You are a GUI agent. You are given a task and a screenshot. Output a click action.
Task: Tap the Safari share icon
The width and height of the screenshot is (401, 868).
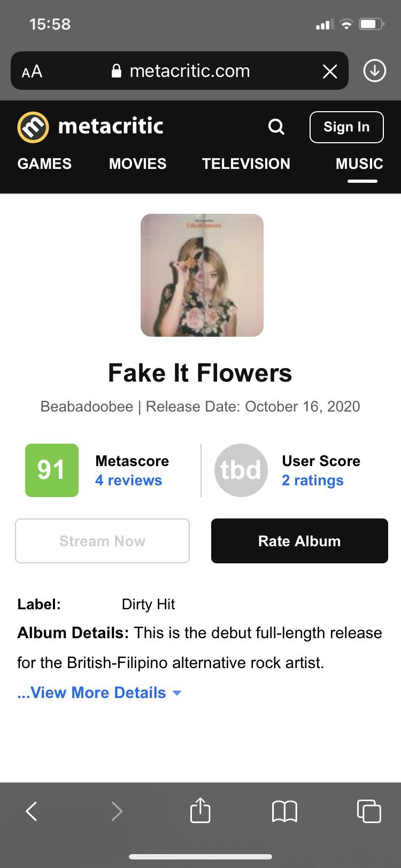(200, 810)
